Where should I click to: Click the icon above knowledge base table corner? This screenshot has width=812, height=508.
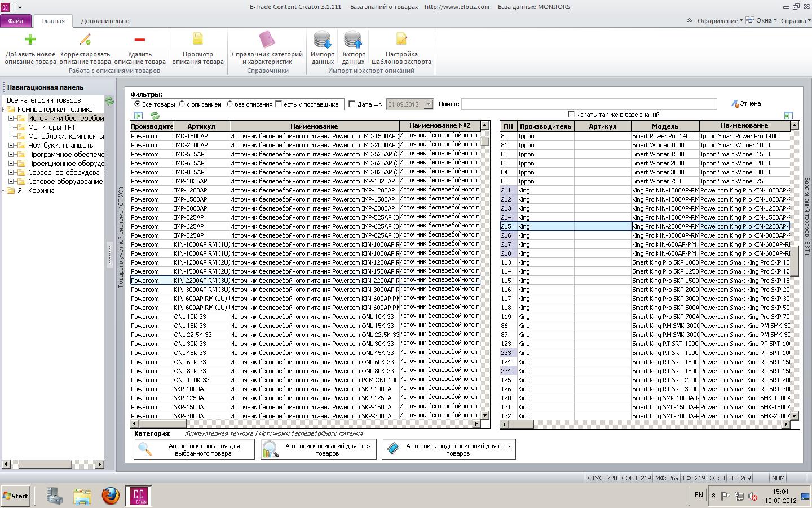click(788, 115)
